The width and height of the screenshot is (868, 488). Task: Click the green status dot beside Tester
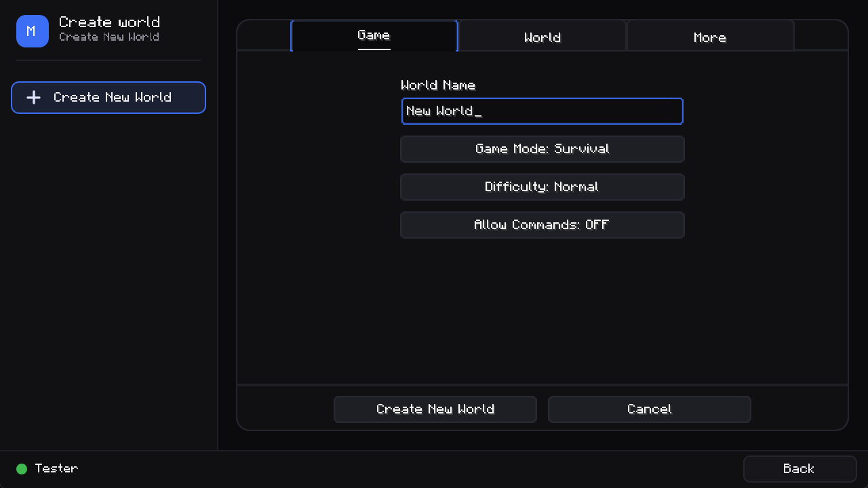pos(22,469)
